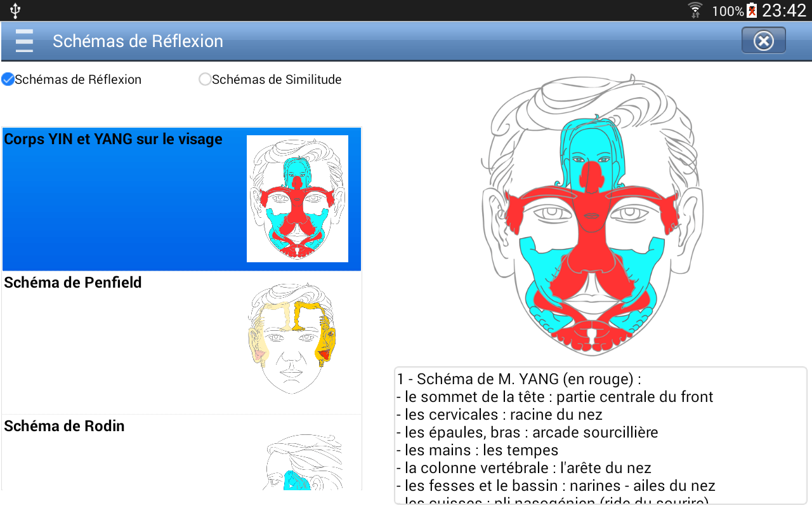812x508 pixels.
Task: Tap the USB connection status icon
Action: point(15,10)
